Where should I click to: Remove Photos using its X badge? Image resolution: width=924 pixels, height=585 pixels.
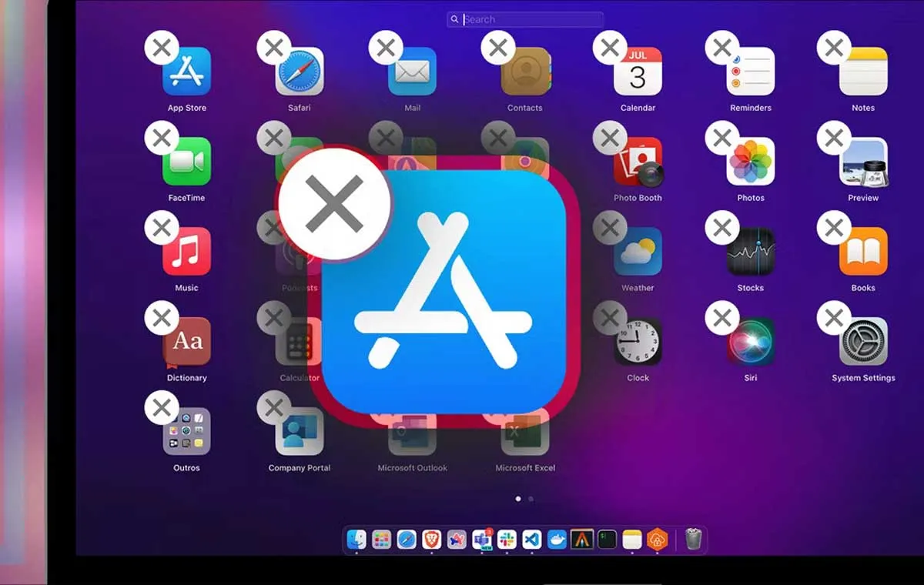(722, 139)
